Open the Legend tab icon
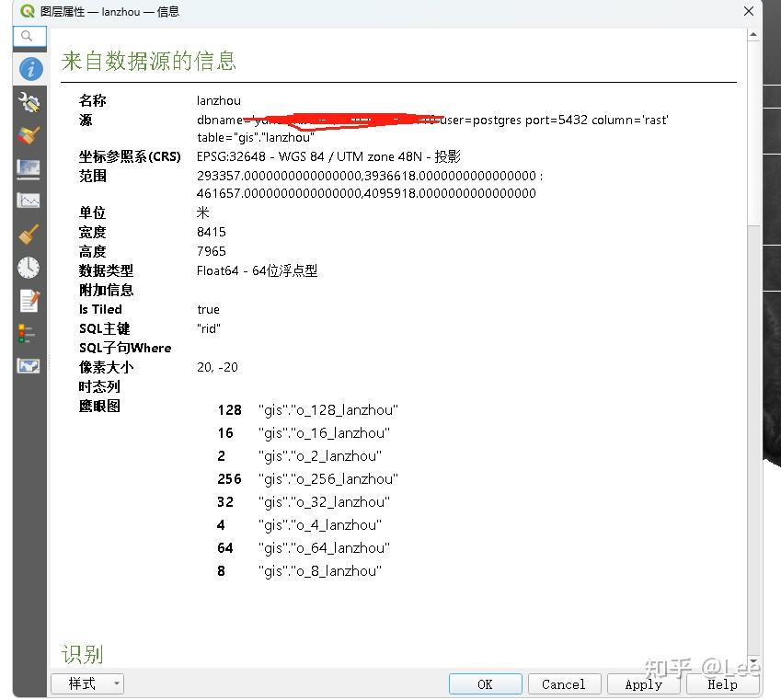The image size is (781, 700). tap(28, 333)
